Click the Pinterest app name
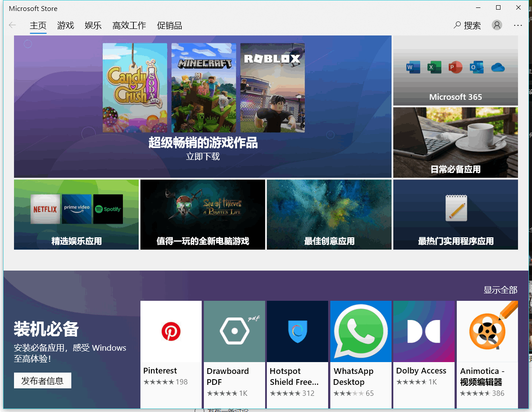Viewport: 532px width, 412px height. coord(160,370)
